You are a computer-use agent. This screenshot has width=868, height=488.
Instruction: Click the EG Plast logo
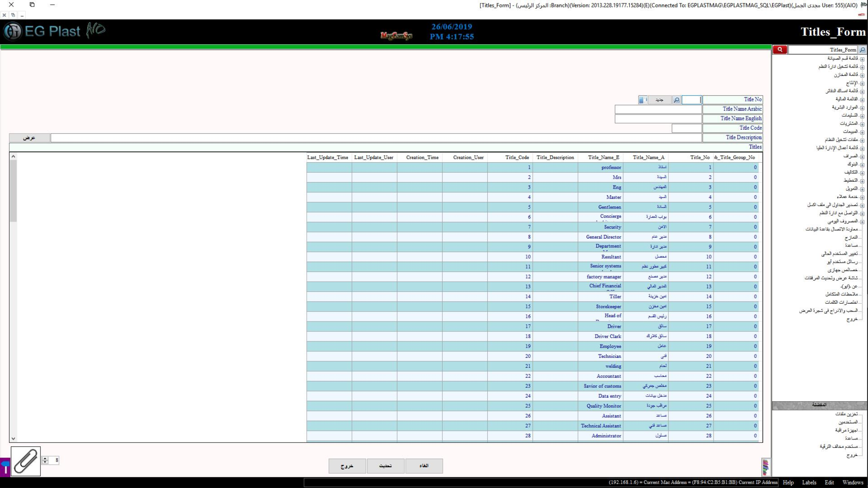(x=55, y=31)
